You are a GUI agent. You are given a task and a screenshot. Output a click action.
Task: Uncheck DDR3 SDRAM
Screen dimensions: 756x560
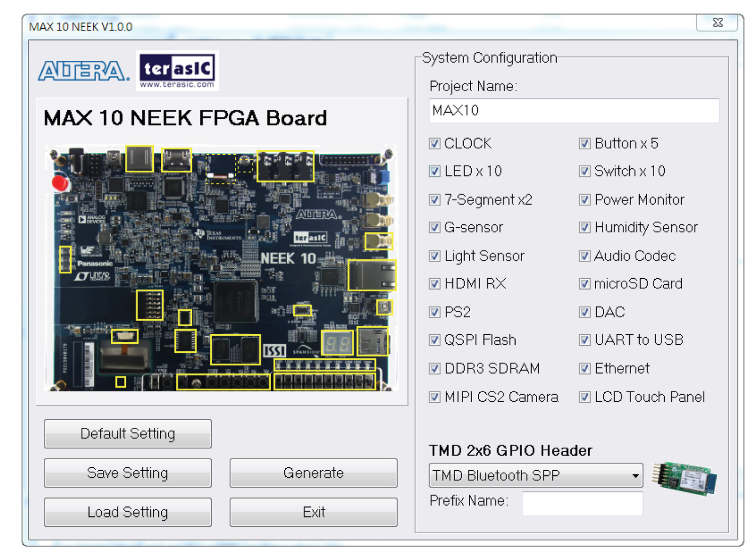click(x=434, y=368)
